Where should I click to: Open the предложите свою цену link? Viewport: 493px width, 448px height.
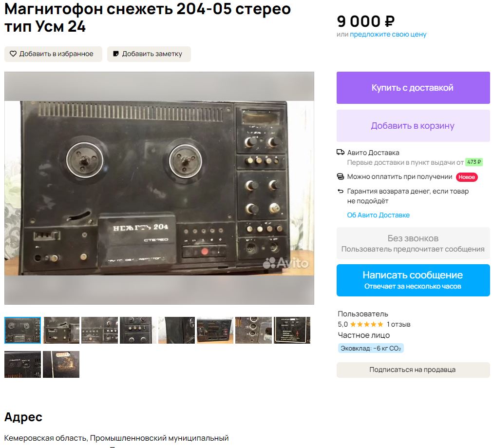(x=388, y=34)
